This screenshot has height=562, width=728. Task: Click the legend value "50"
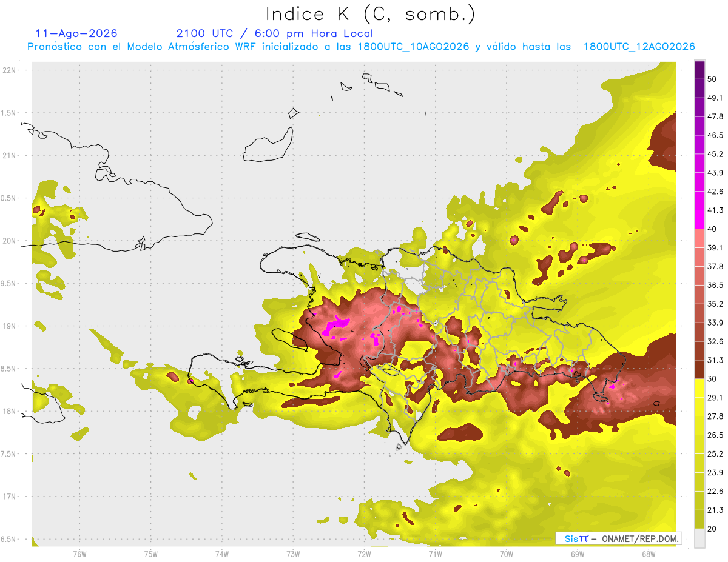tap(713, 79)
